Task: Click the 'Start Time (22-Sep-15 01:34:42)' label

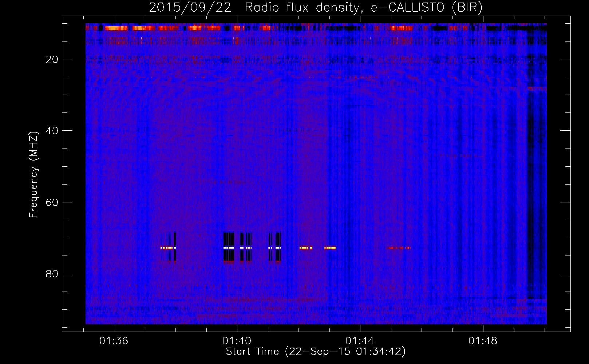Action: tap(316, 352)
